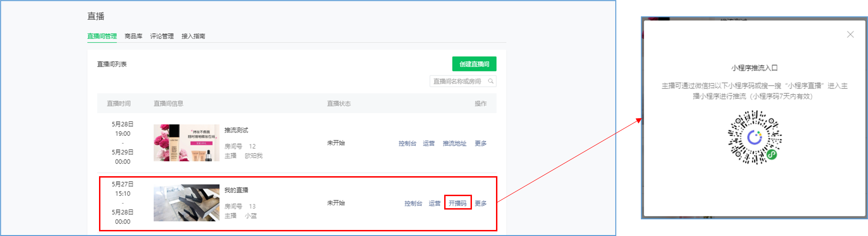Open the 直播间管理 tab

point(102,36)
